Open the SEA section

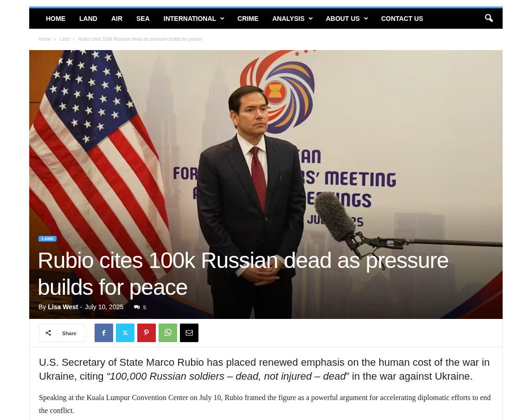[x=143, y=19]
